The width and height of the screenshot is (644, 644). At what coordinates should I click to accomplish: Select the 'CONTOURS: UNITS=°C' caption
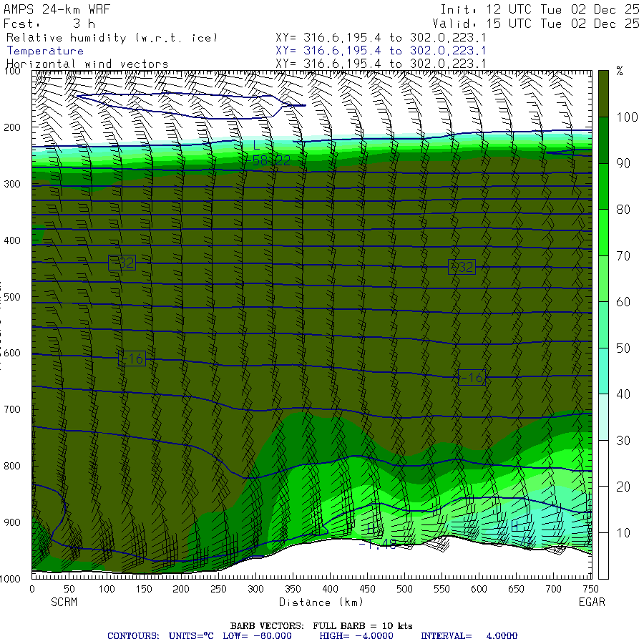[160, 636]
